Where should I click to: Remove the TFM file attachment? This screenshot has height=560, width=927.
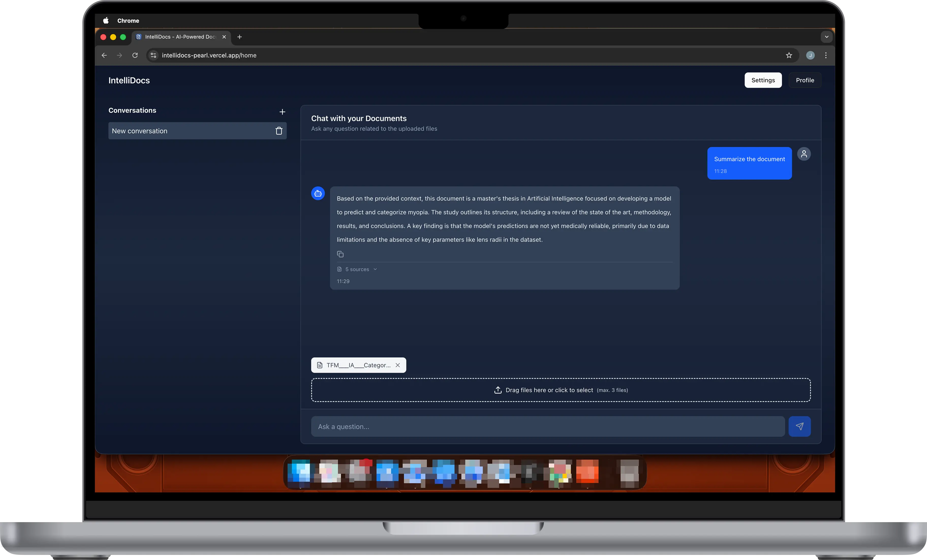click(398, 365)
